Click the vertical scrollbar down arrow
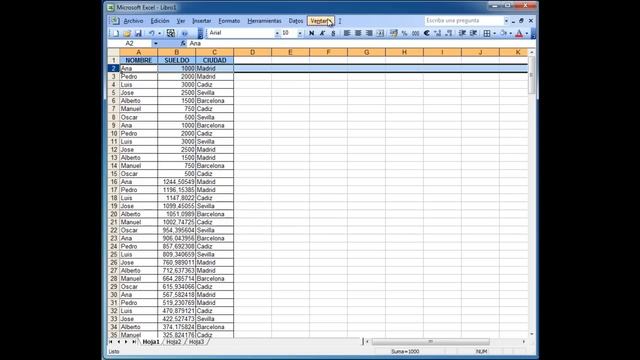This screenshot has width=640, height=360. click(x=531, y=334)
